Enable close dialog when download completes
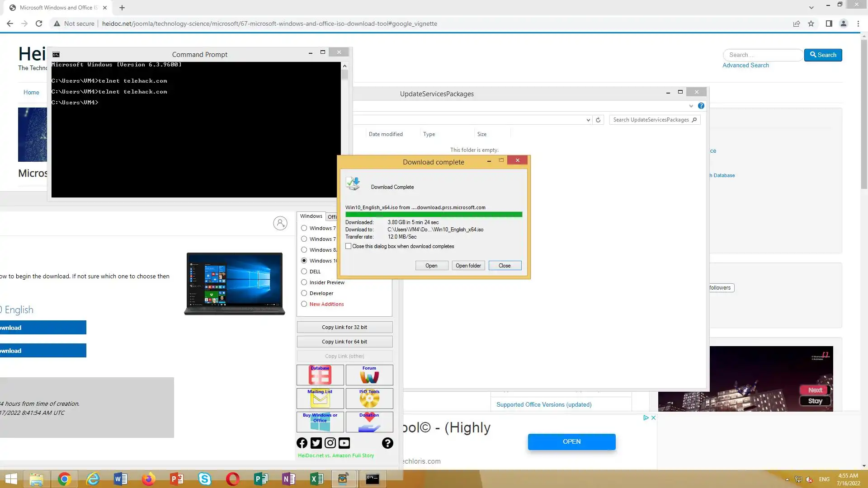This screenshot has width=868, height=488. 349,246
